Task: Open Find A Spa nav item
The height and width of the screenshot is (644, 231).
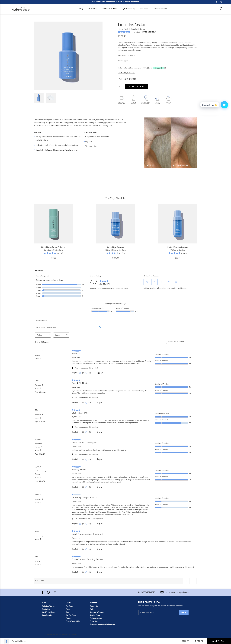Action: [x=144, y=9]
